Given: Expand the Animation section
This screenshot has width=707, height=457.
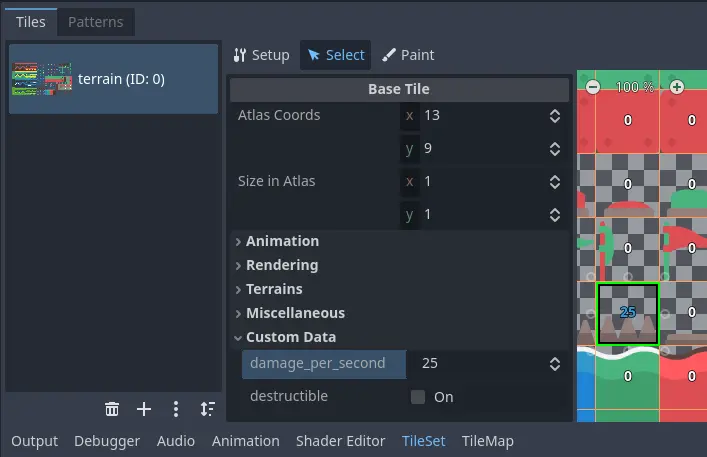Looking at the screenshot, I should tap(282, 241).
